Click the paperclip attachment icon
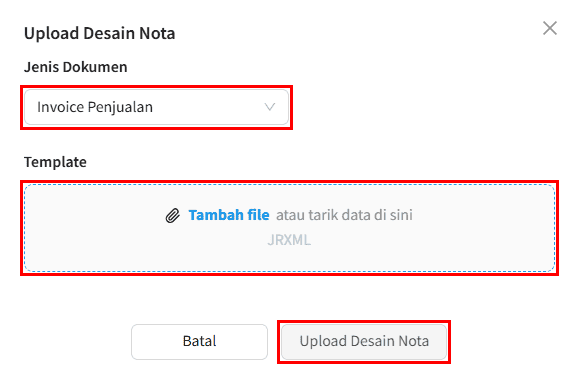This screenshot has width=578, height=379. (x=173, y=216)
